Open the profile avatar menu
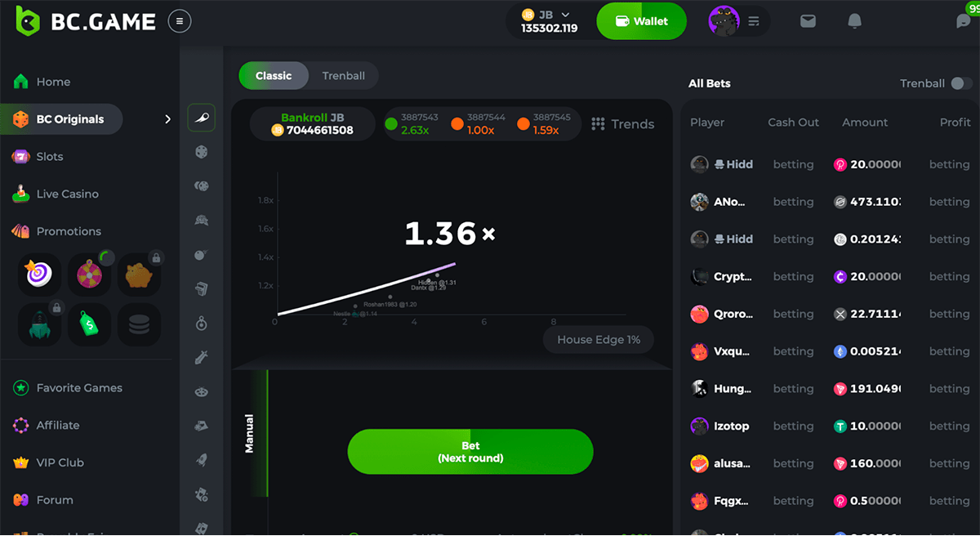This screenshot has height=536, width=980. click(x=723, y=21)
